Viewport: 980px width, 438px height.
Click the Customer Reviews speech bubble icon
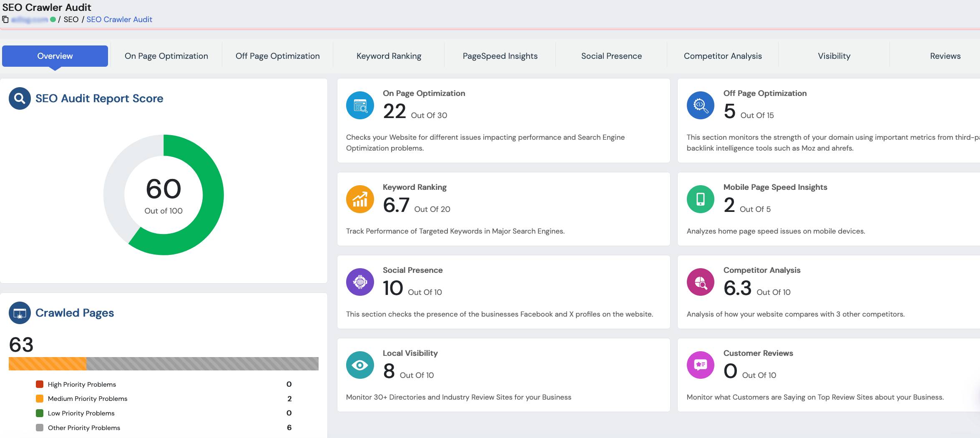[x=700, y=365]
